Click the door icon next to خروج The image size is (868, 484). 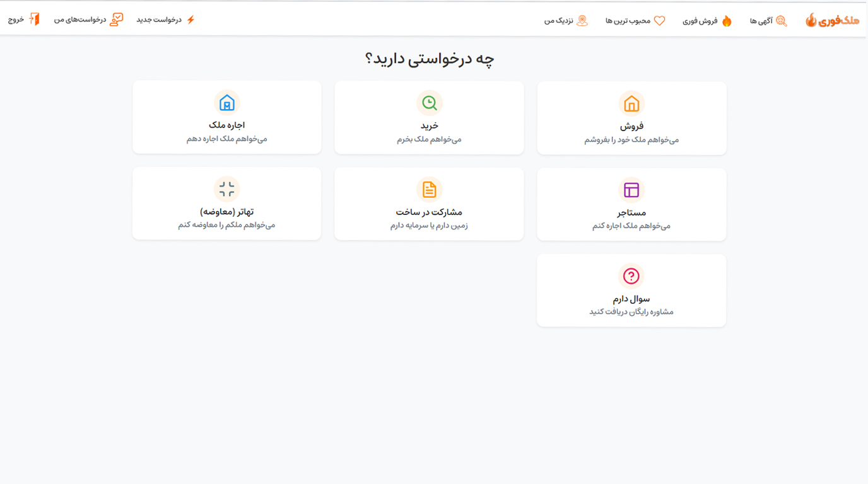[36, 20]
